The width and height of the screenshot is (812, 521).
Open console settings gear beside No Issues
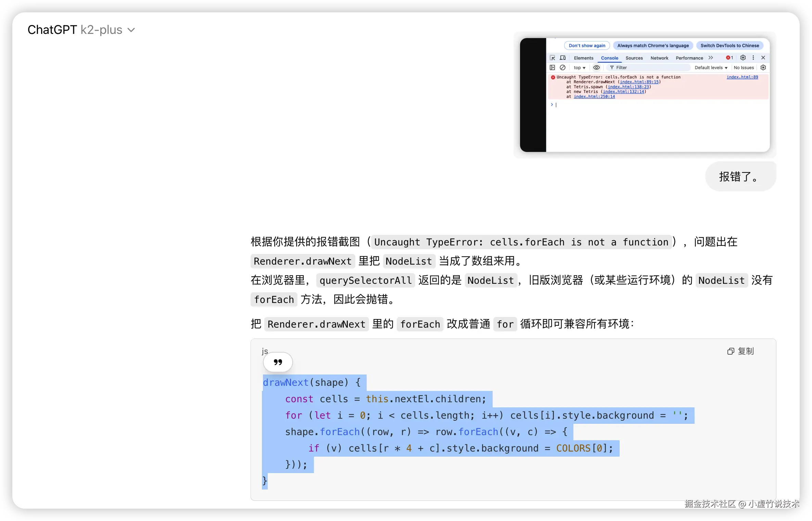(763, 68)
